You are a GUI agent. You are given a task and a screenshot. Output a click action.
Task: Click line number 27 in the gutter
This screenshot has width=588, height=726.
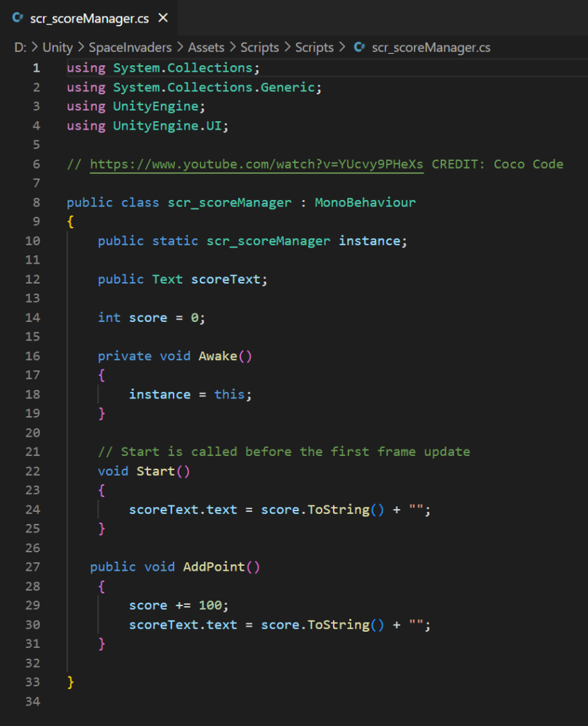coord(33,566)
